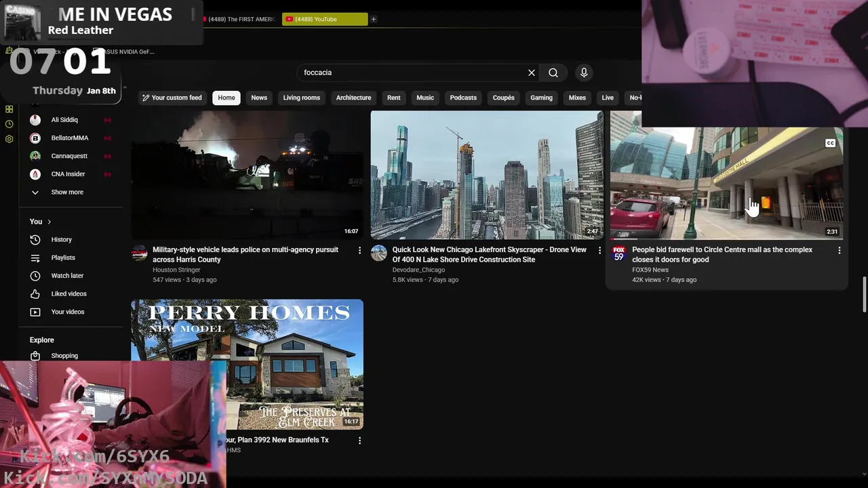The height and width of the screenshot is (488, 868).
Task: Open the Ali Siddiq channel avatar
Action: [x=35, y=120]
